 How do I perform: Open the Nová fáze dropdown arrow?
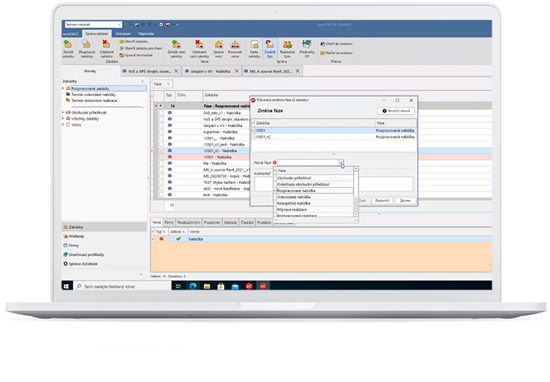(x=341, y=162)
